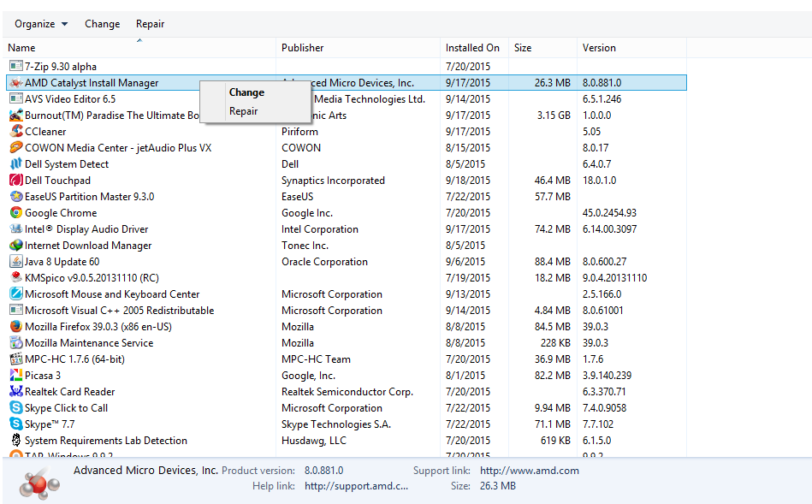This screenshot has height=504, width=812.
Task: Click the MPC-HC 1.7.6 icon
Action: 16,359
